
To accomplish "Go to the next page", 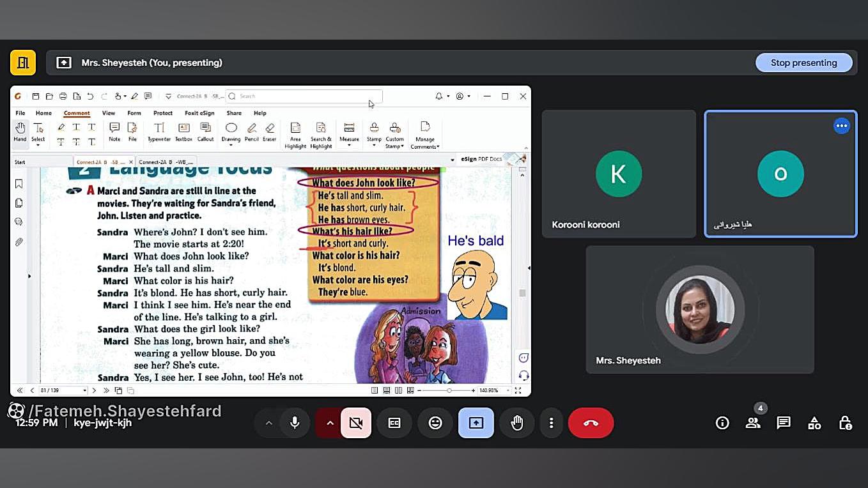I will [94, 390].
